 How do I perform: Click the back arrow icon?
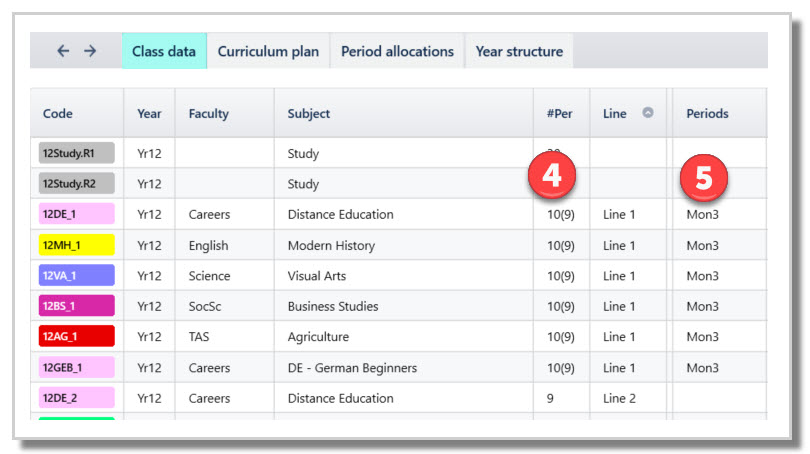tap(63, 51)
